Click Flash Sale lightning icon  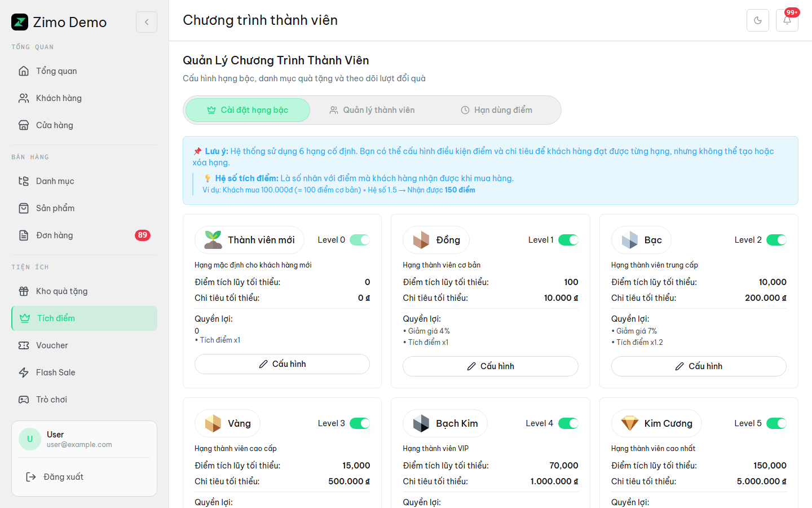click(24, 373)
